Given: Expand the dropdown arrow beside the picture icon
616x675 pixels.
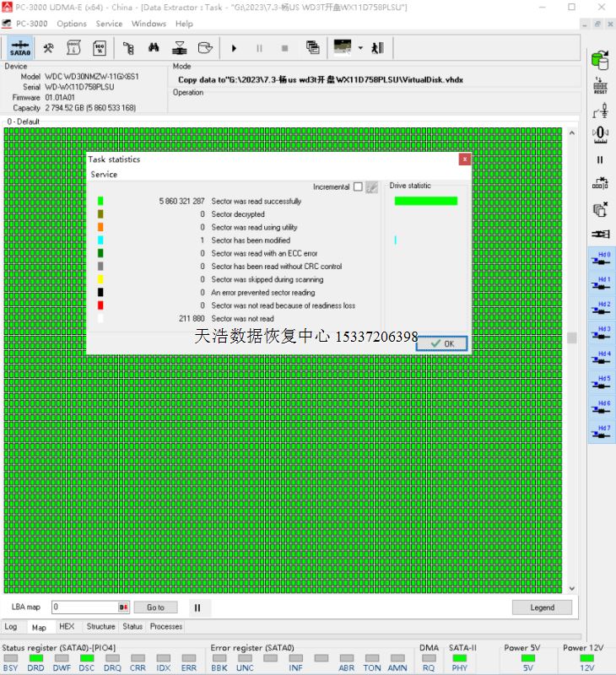Looking at the screenshot, I should pyautogui.click(x=360, y=48).
